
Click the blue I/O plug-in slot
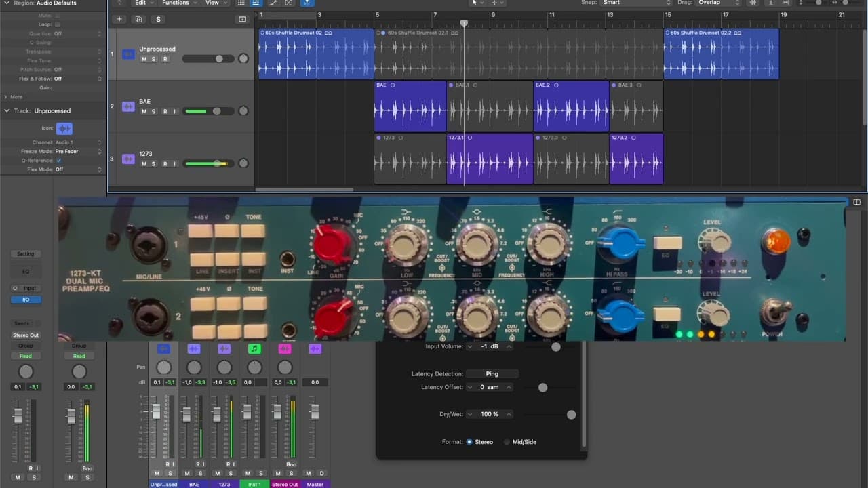[26, 300]
